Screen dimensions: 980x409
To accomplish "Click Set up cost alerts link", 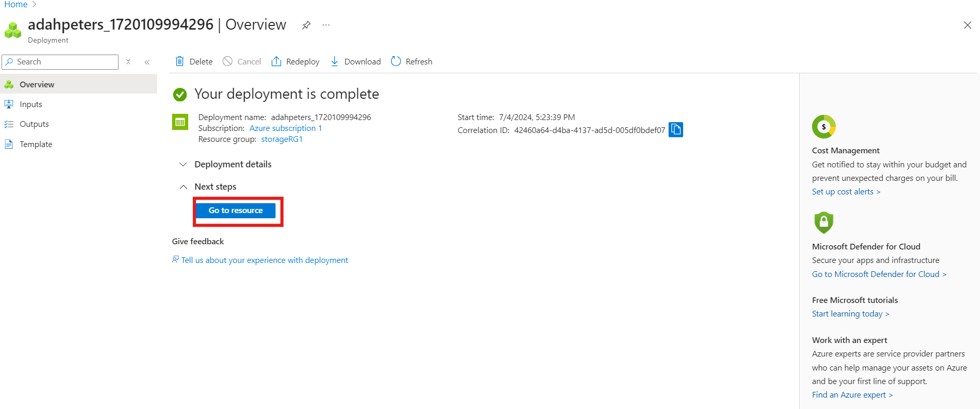I will [846, 192].
